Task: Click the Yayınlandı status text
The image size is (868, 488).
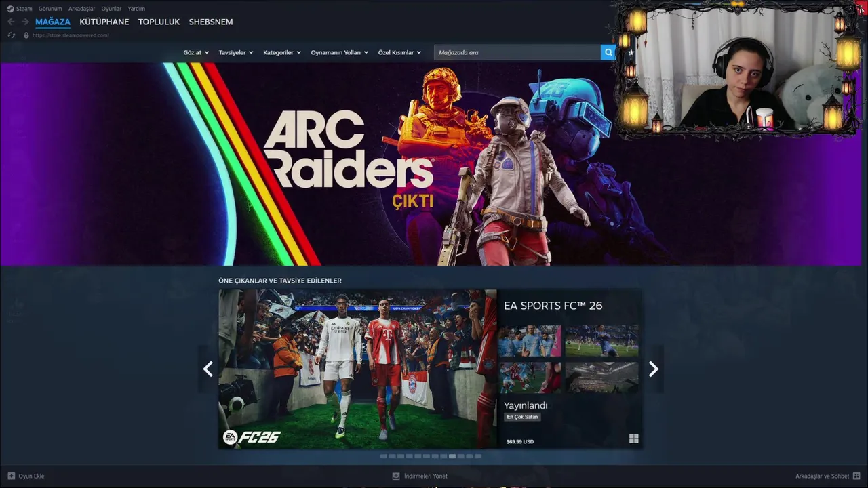Action: [x=526, y=405]
